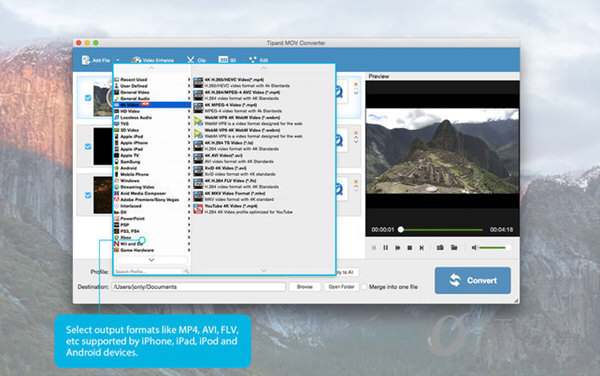Expand the Avid Media Composer arrow
600x376 pixels.
tap(189, 193)
